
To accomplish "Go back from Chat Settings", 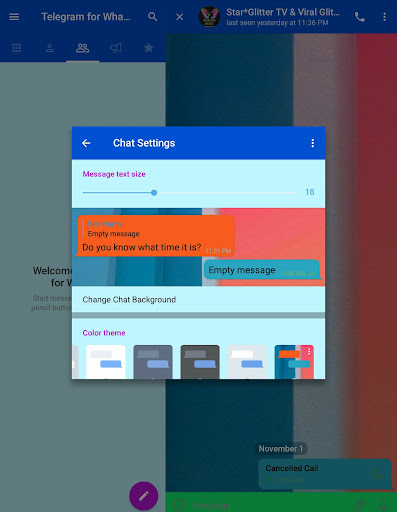I will [86, 143].
